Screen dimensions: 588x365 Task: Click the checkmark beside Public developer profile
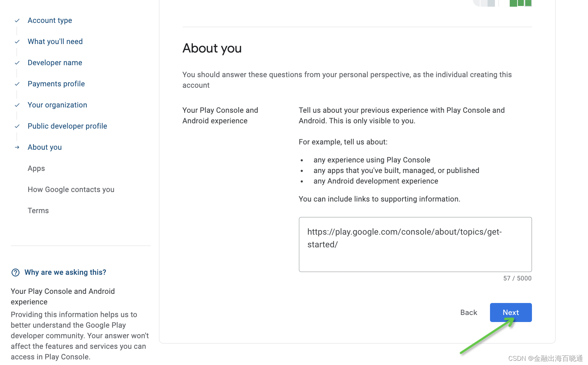click(17, 126)
